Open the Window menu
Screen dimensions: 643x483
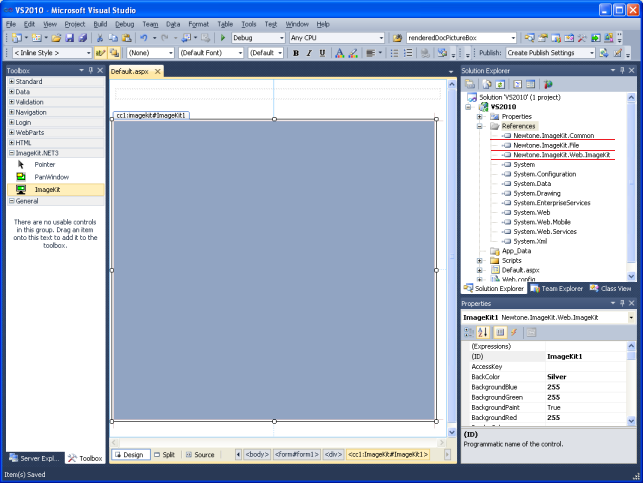point(297,24)
